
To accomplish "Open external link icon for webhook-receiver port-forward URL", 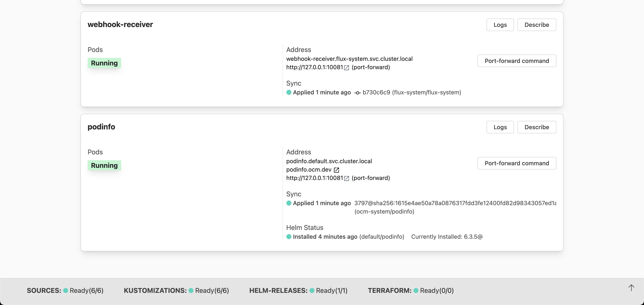I will click(346, 68).
